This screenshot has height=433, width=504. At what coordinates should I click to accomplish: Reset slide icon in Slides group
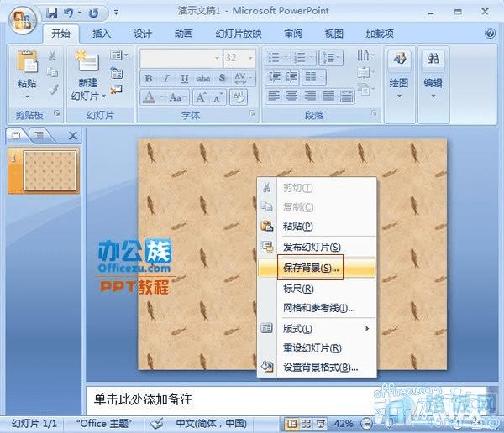[117, 73]
